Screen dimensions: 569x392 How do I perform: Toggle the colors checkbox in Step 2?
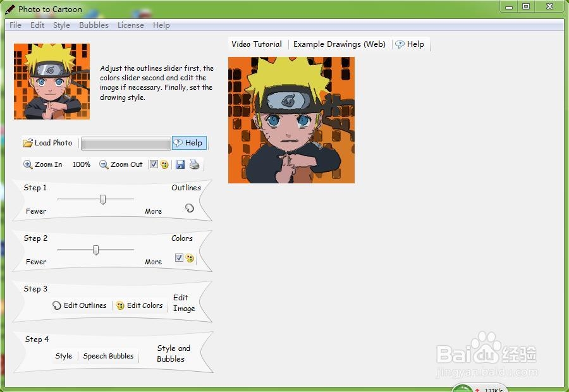point(179,258)
